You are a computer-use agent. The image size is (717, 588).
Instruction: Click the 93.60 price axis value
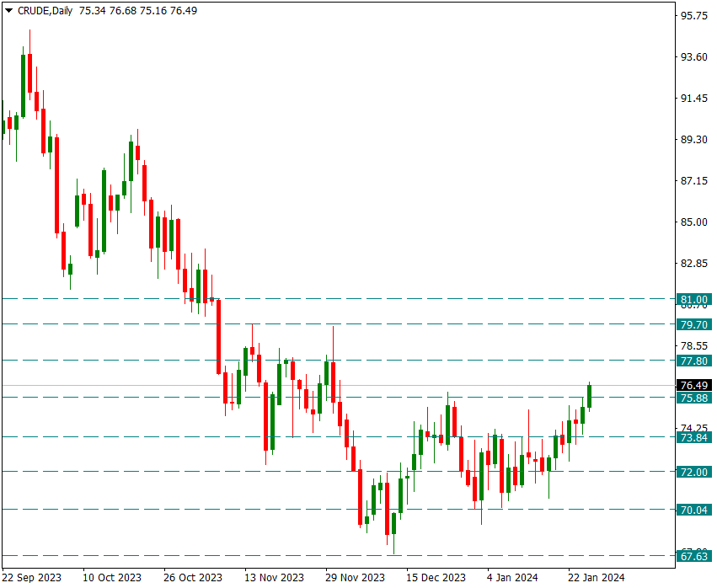pyautogui.click(x=694, y=56)
